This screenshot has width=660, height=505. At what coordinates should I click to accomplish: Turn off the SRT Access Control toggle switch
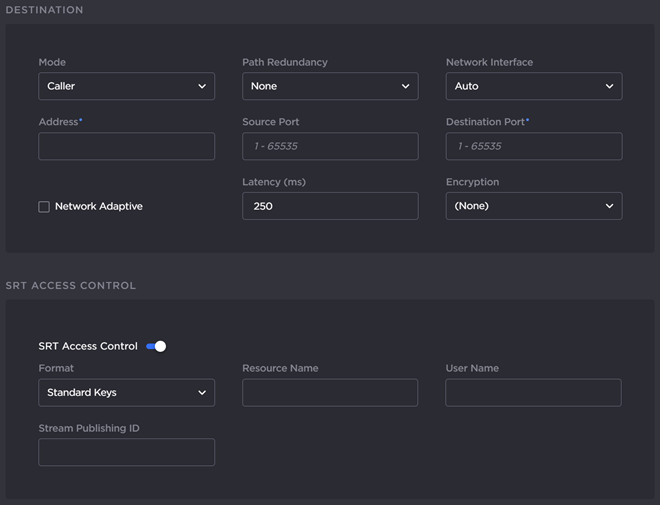click(x=156, y=346)
